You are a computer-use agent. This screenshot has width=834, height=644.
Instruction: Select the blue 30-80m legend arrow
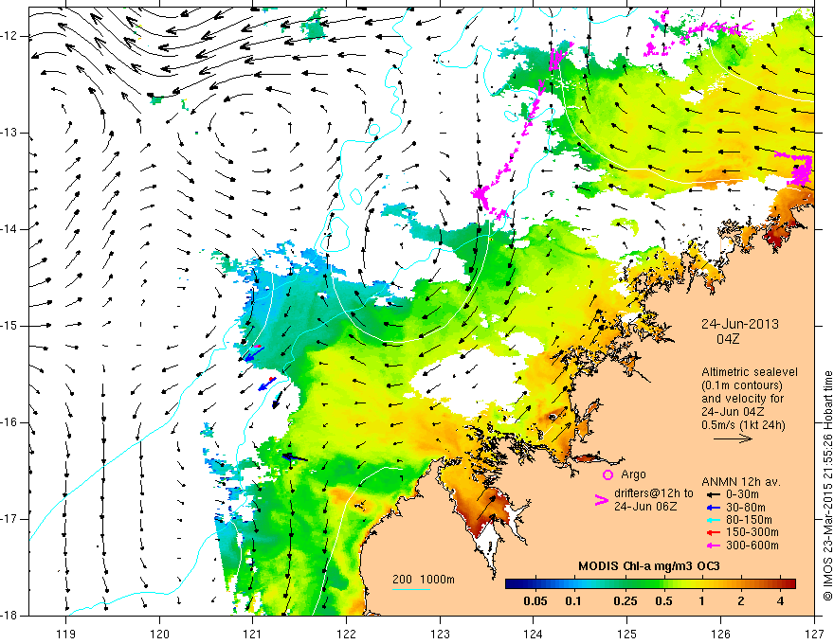click(713, 507)
